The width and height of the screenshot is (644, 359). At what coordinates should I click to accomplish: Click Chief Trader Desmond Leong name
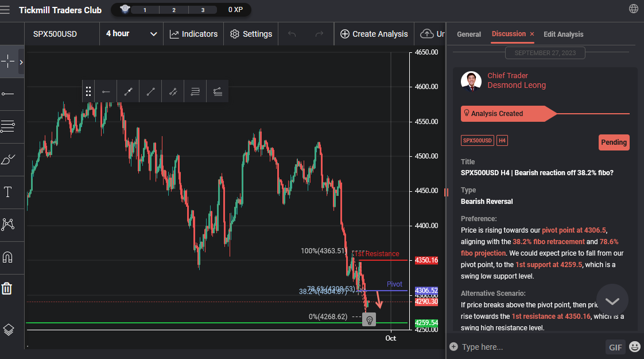(x=516, y=80)
